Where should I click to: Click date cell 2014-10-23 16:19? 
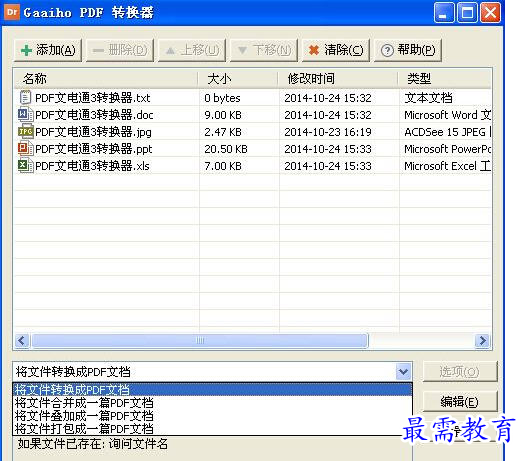click(x=328, y=132)
